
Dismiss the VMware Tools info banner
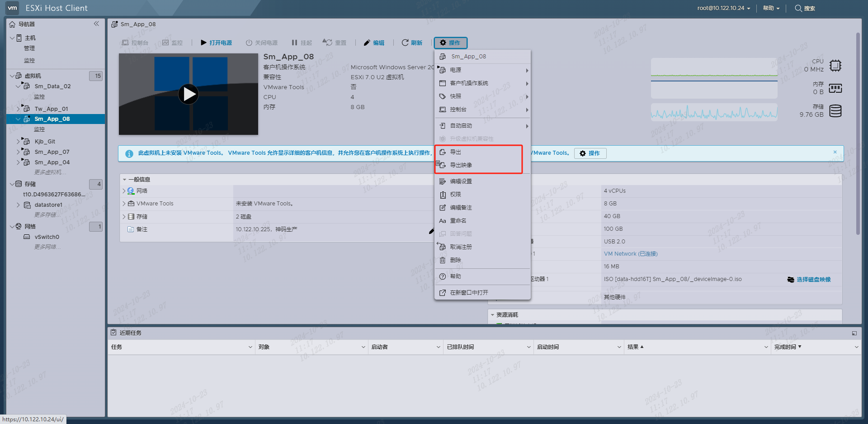(x=835, y=152)
